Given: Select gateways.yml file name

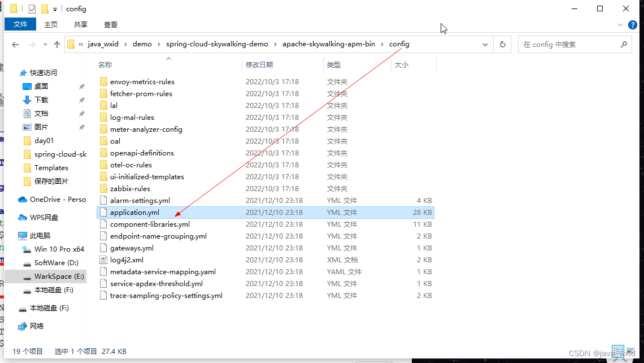Looking at the screenshot, I should tap(132, 248).
